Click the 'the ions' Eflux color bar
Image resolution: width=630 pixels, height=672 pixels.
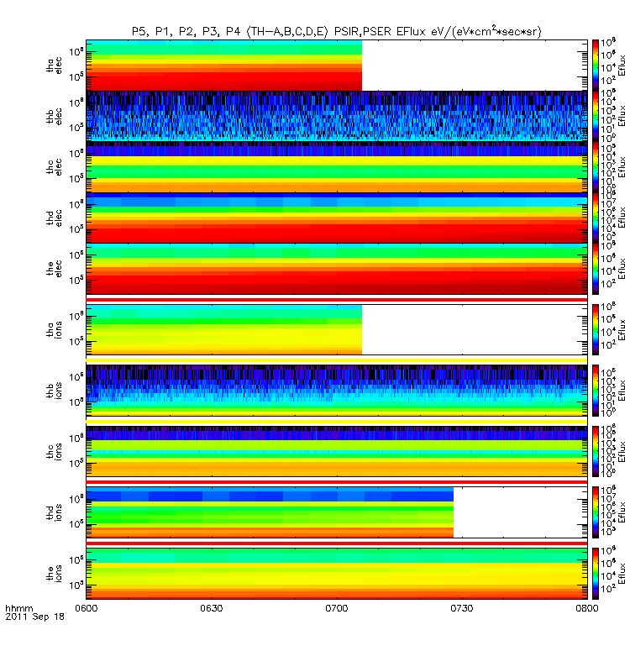[596, 573]
